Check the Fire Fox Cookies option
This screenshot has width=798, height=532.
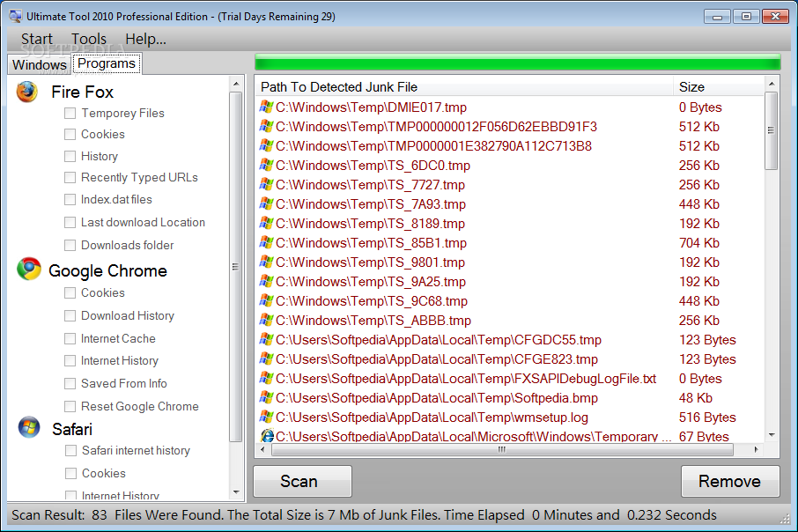pos(70,135)
